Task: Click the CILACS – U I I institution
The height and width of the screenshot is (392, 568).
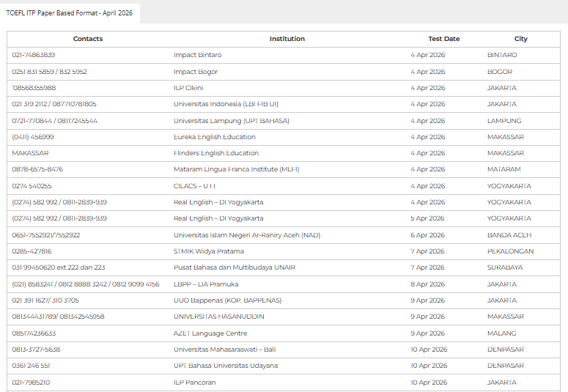Action: pos(194,186)
